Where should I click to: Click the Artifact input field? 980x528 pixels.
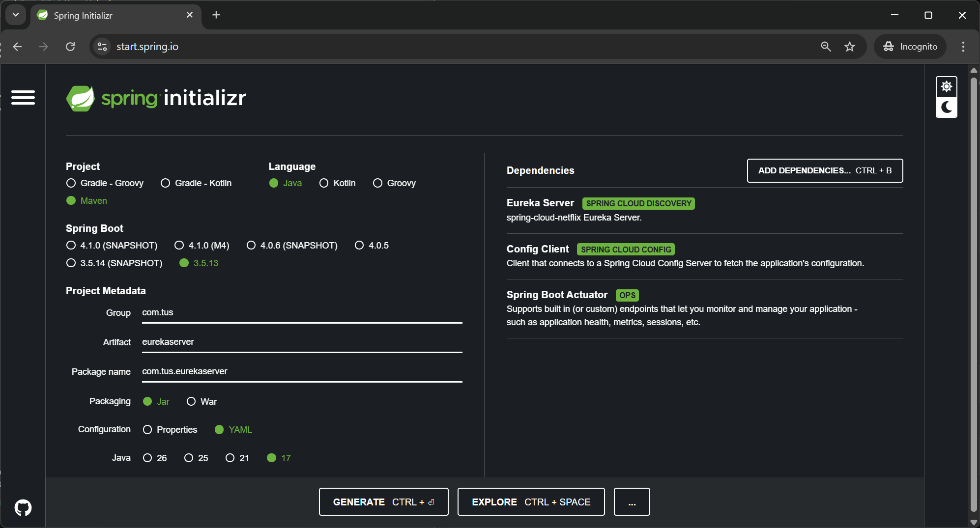tap(302, 342)
